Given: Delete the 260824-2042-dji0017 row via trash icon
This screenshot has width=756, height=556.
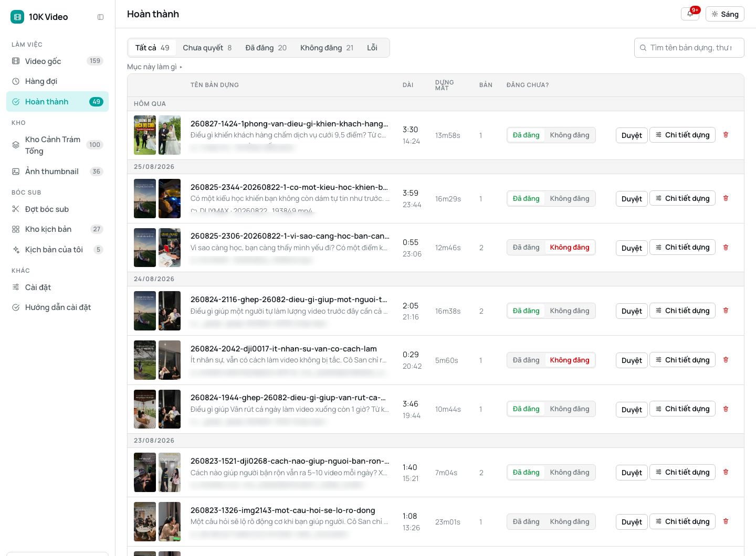Looking at the screenshot, I should [726, 360].
